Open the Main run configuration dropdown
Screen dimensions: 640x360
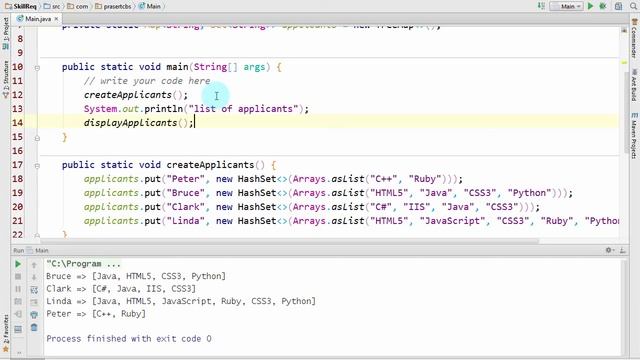pos(567,6)
